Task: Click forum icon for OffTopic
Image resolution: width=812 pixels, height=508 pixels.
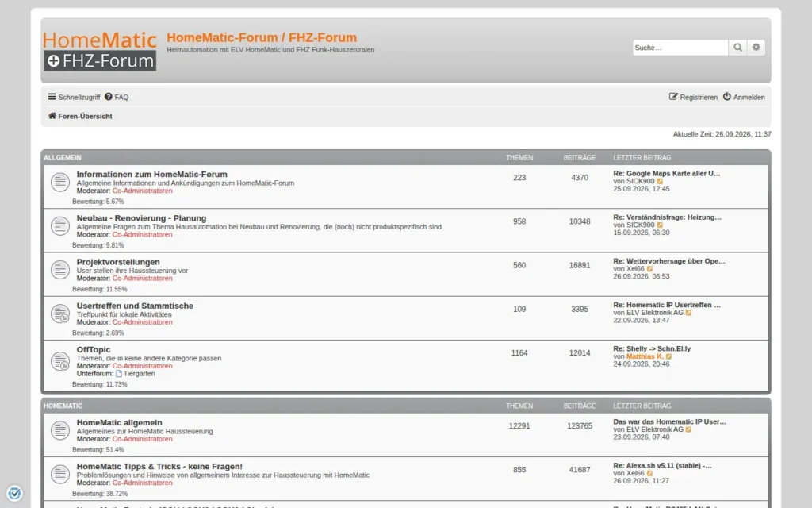Action: 60,361
